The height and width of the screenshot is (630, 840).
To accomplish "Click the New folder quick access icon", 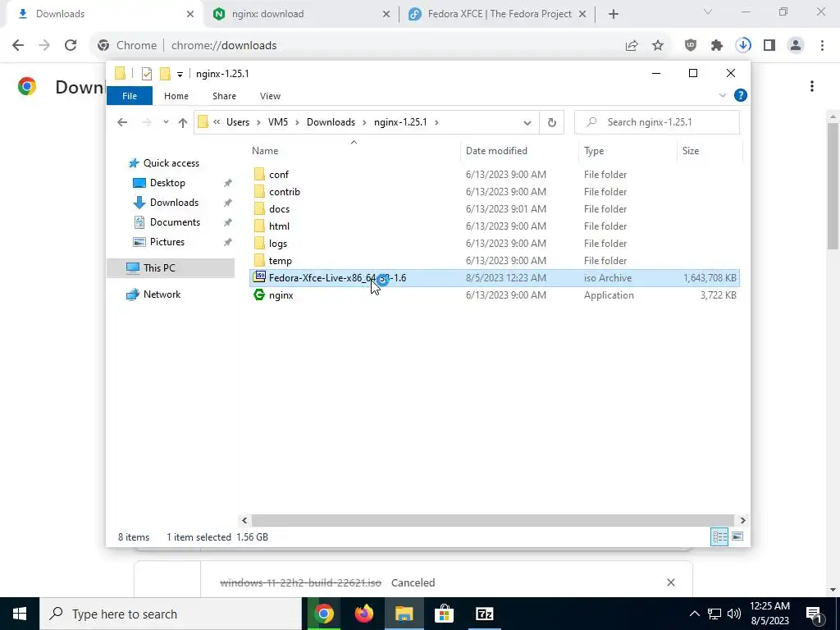I will [x=165, y=73].
